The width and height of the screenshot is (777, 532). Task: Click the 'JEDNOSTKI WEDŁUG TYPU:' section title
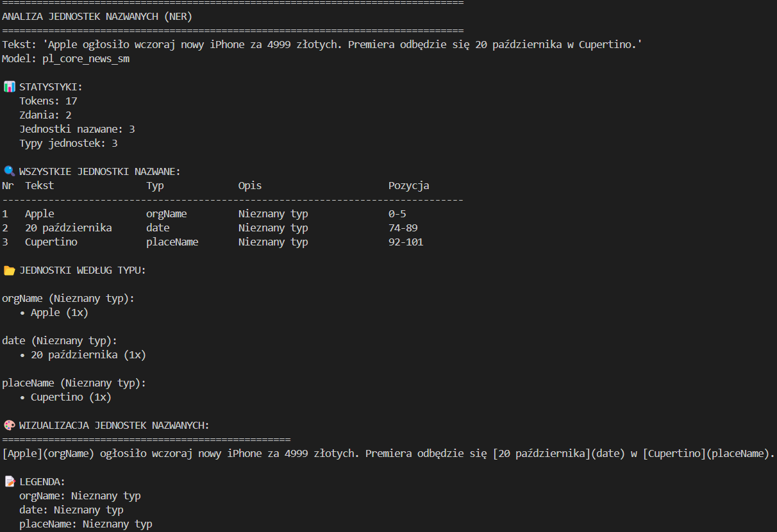pos(83,270)
